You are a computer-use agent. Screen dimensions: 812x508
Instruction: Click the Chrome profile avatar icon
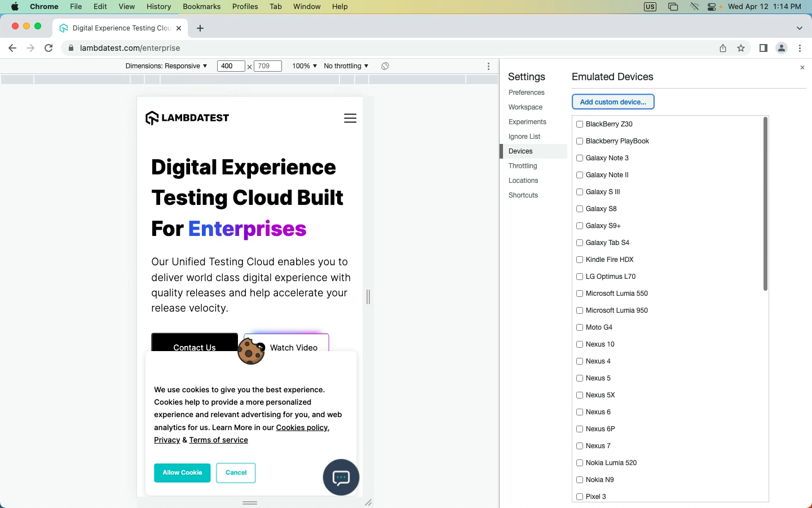pyautogui.click(x=782, y=48)
